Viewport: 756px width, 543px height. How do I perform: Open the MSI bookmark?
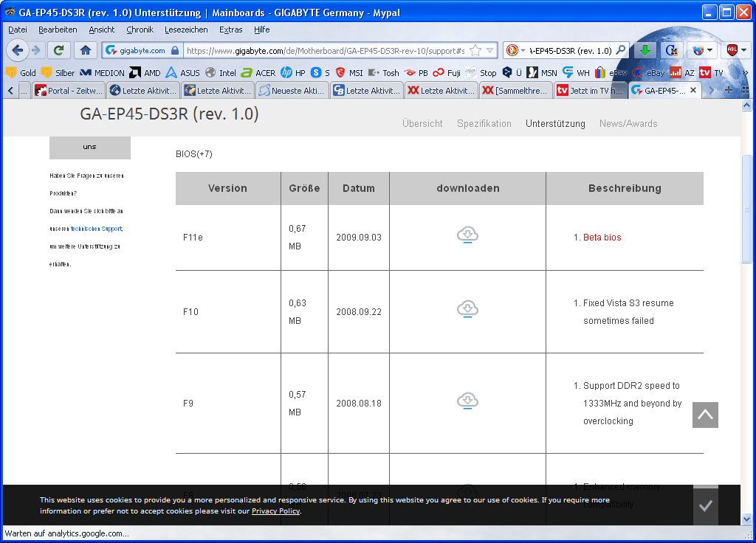(349, 73)
